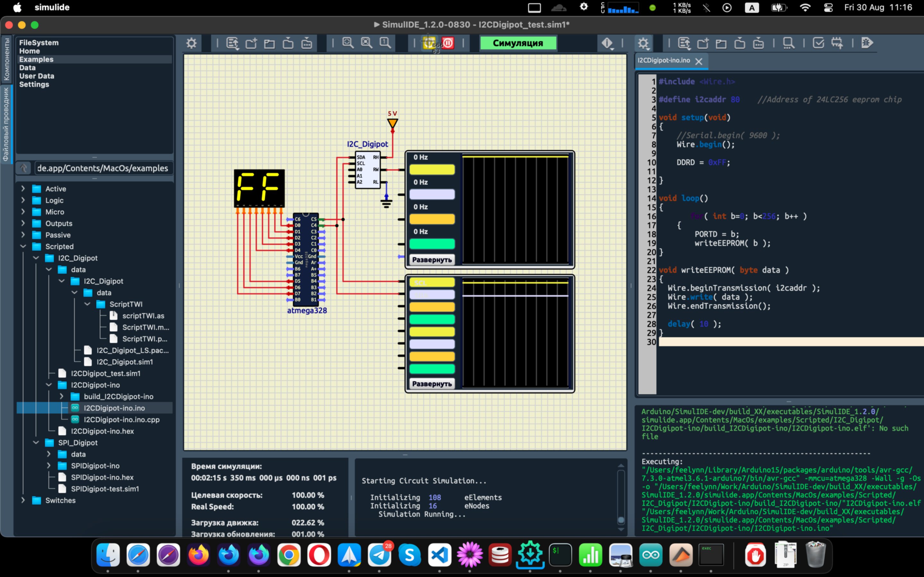Expand the Switches folder

[23, 500]
